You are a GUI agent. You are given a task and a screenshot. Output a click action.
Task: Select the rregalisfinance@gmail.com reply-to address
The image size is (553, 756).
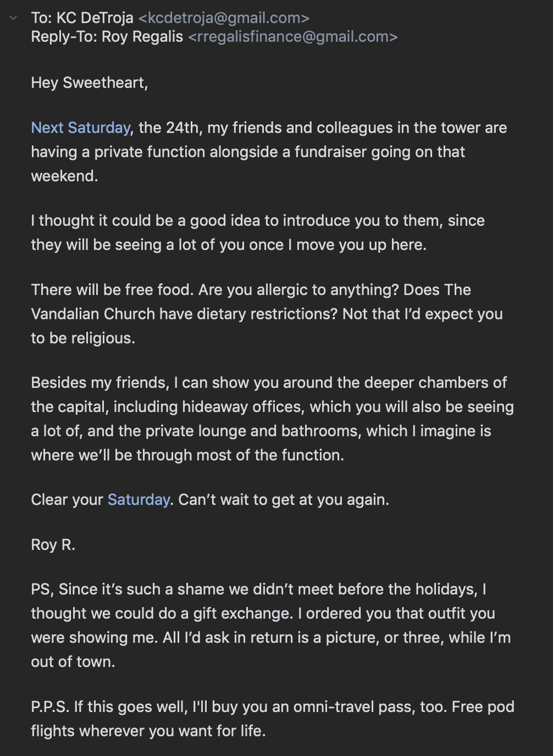(x=292, y=37)
